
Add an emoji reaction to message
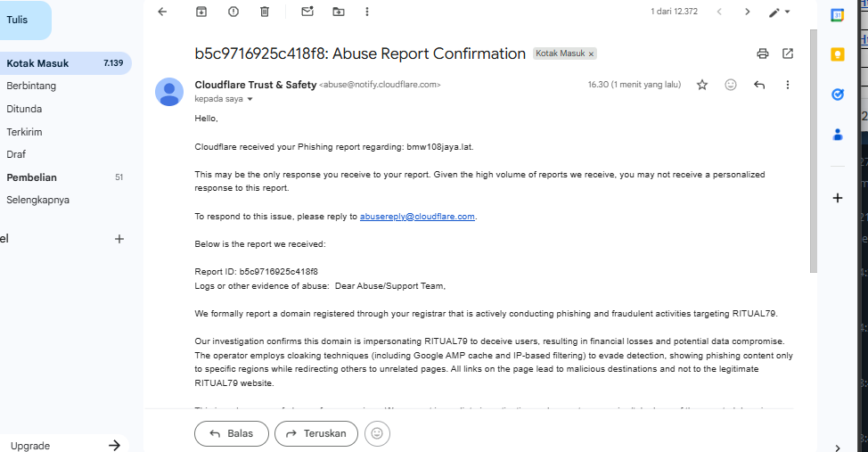coord(731,85)
